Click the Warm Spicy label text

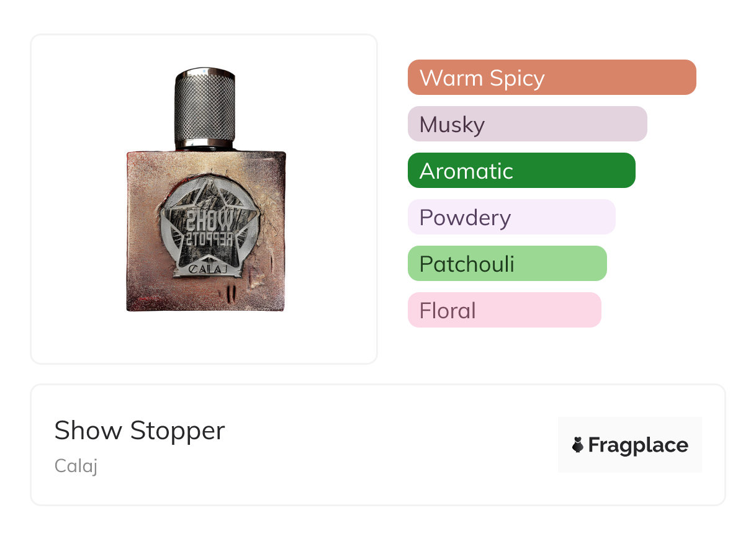[x=482, y=78]
